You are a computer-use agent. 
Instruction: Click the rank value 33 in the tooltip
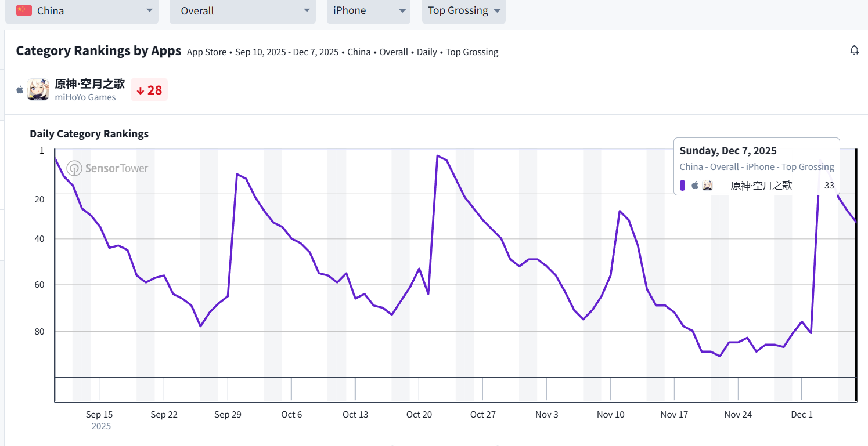point(829,186)
